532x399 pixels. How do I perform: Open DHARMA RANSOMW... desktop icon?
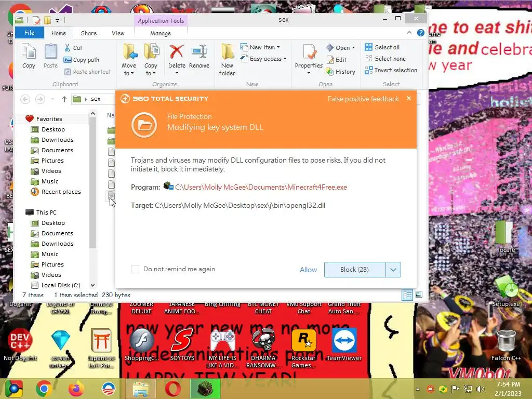[263, 348]
